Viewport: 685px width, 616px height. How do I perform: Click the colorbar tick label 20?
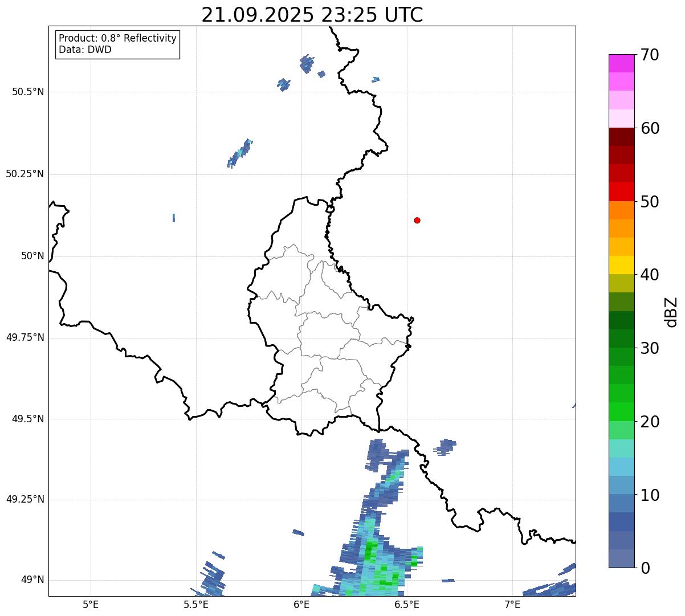click(650, 422)
